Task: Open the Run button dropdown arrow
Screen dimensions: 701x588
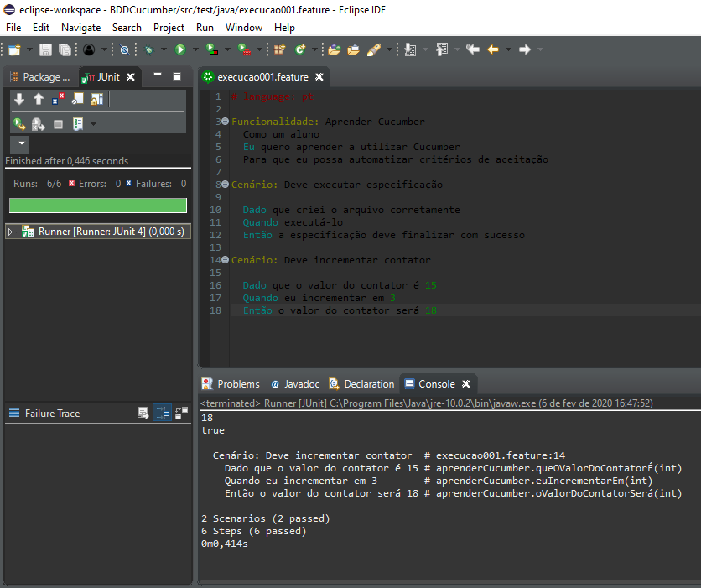Action: tap(195, 49)
